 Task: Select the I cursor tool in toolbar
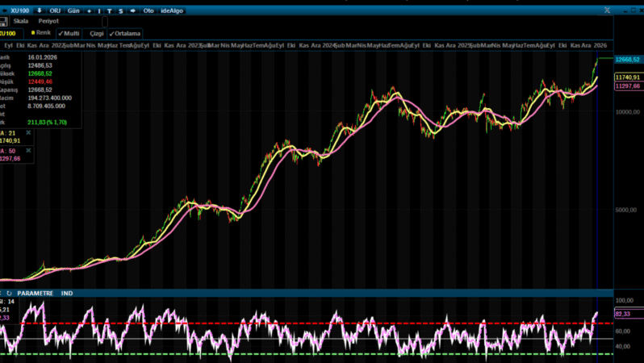[99, 10]
